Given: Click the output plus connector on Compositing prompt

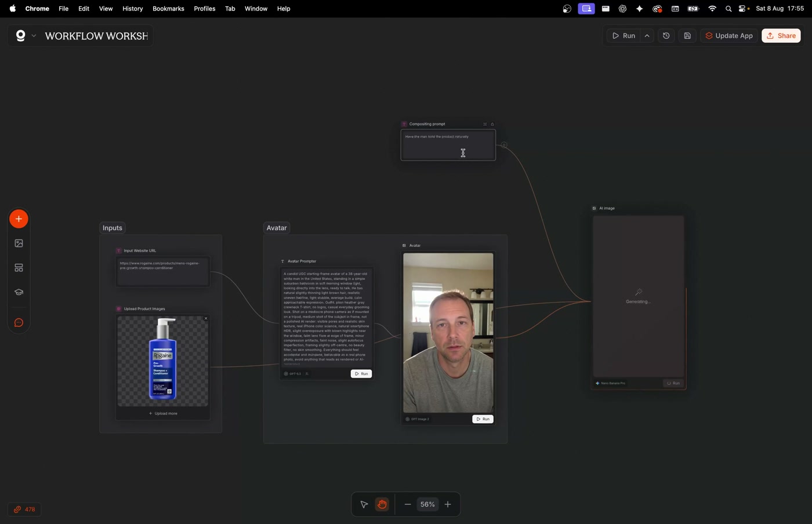Looking at the screenshot, I should pos(504,145).
